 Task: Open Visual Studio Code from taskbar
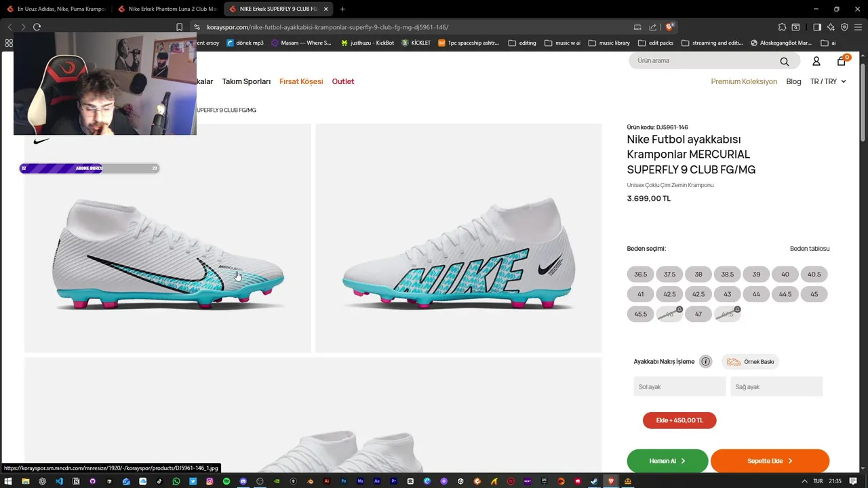click(59, 481)
